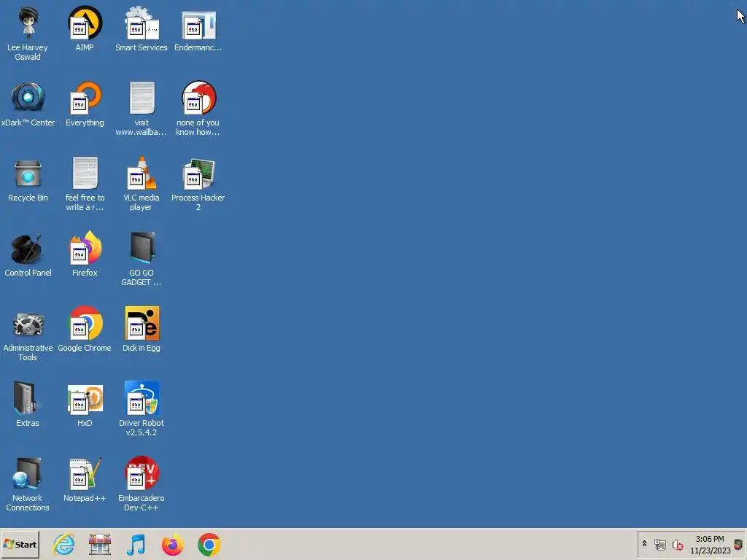Viewport: 747px width, 560px height.
Task: Open the Start menu
Action: 20,545
